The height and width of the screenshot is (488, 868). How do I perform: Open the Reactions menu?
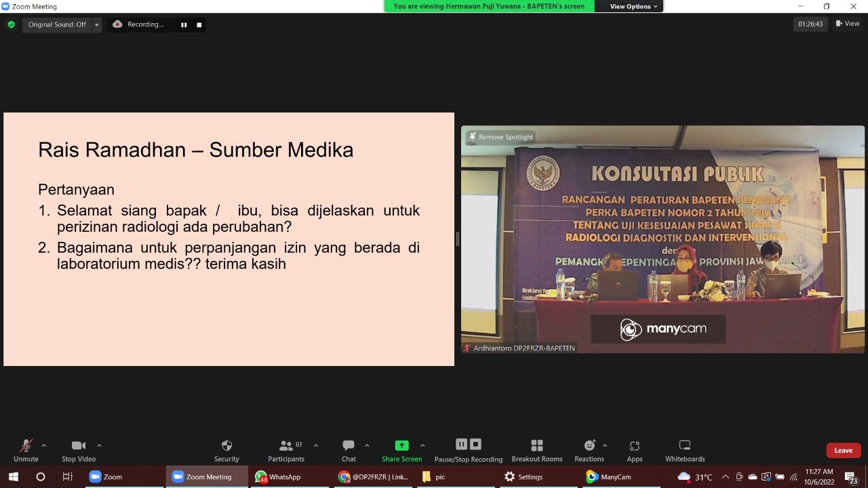(589, 446)
